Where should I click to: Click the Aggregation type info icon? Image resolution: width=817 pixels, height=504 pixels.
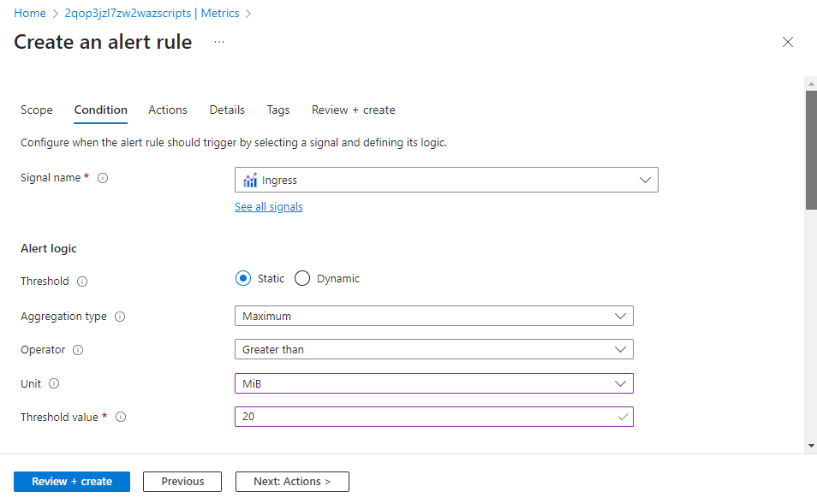120,317
